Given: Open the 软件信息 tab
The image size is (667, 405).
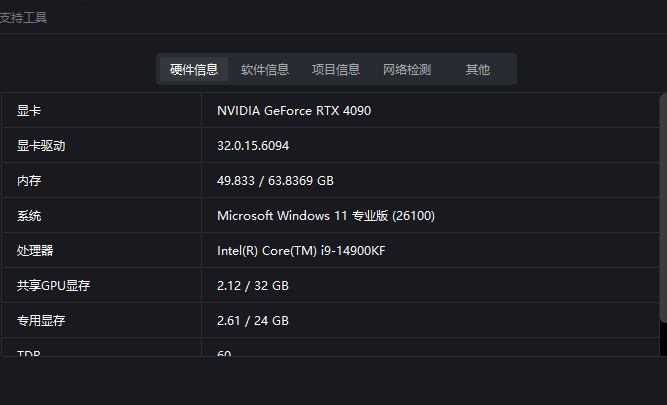Looking at the screenshot, I should click(x=265, y=69).
